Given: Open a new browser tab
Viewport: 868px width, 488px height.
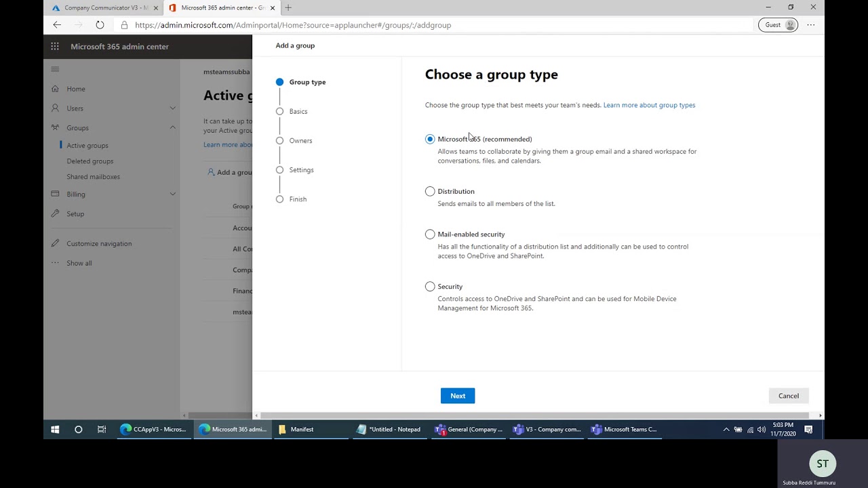Looking at the screenshot, I should pyautogui.click(x=288, y=7).
